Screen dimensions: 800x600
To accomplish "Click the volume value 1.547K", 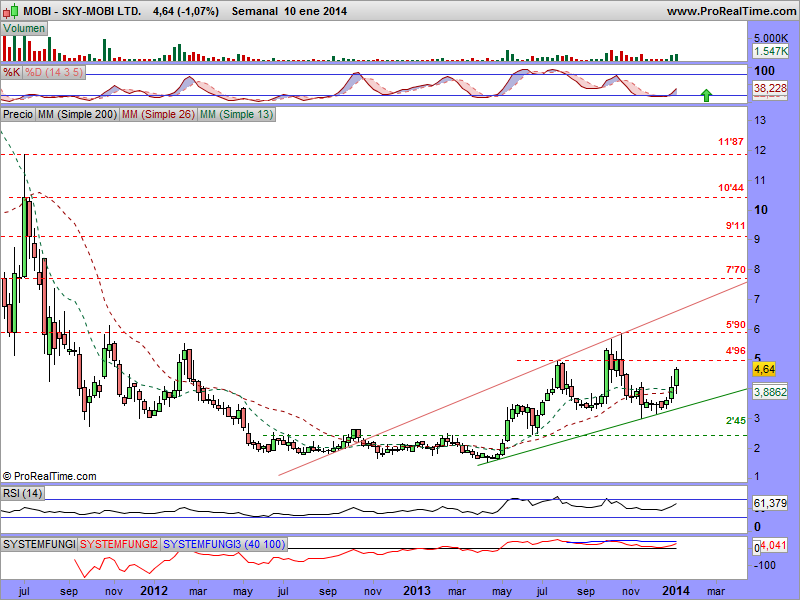I will [770, 51].
